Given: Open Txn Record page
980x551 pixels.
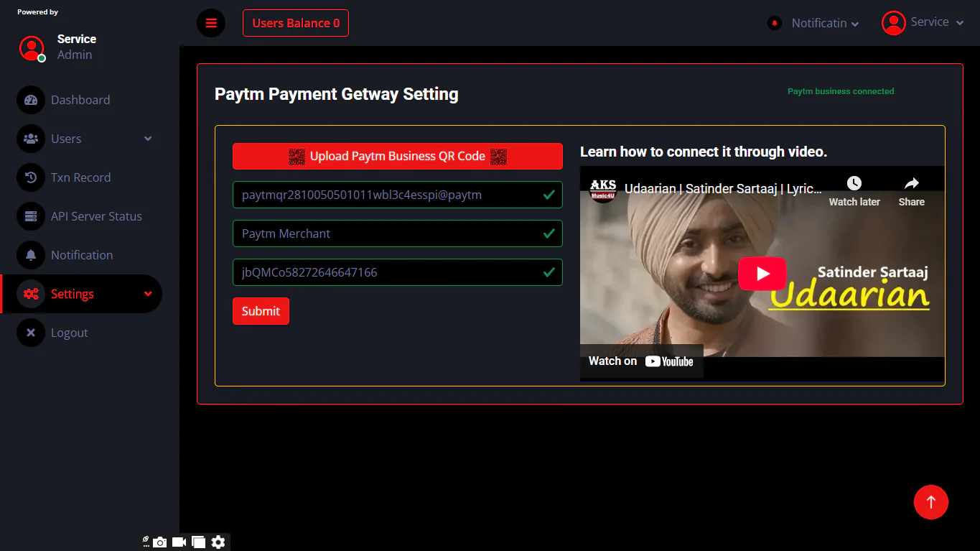Looking at the screenshot, I should (80, 177).
